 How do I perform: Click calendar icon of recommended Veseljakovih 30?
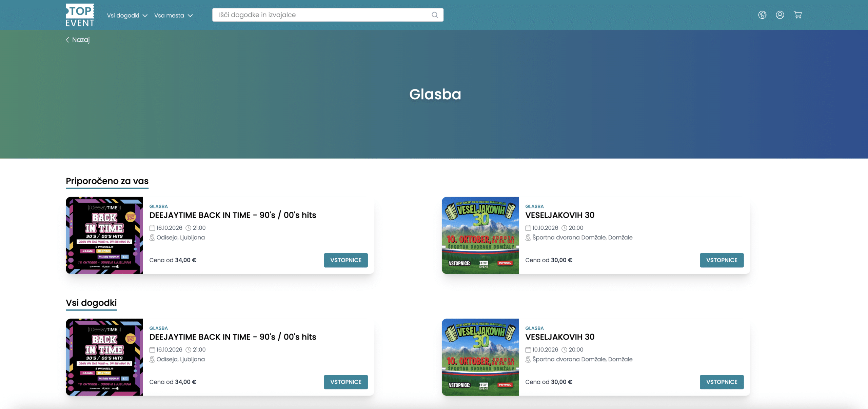(528, 228)
